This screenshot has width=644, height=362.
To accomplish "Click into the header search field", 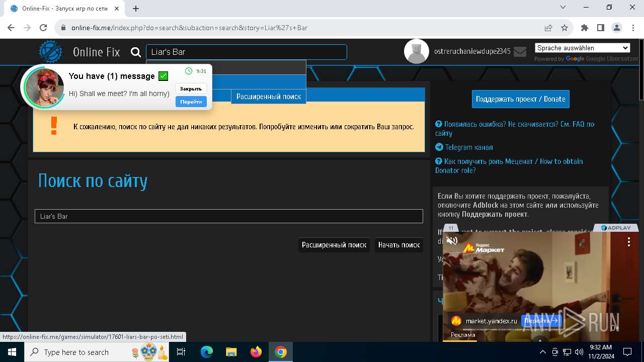I will [247, 52].
